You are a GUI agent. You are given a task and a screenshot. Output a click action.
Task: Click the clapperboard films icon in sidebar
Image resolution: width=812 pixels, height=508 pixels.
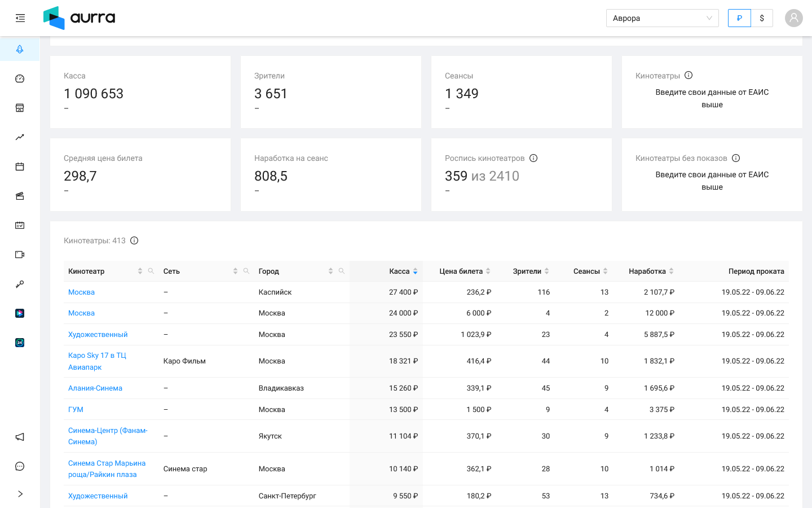coord(20,196)
